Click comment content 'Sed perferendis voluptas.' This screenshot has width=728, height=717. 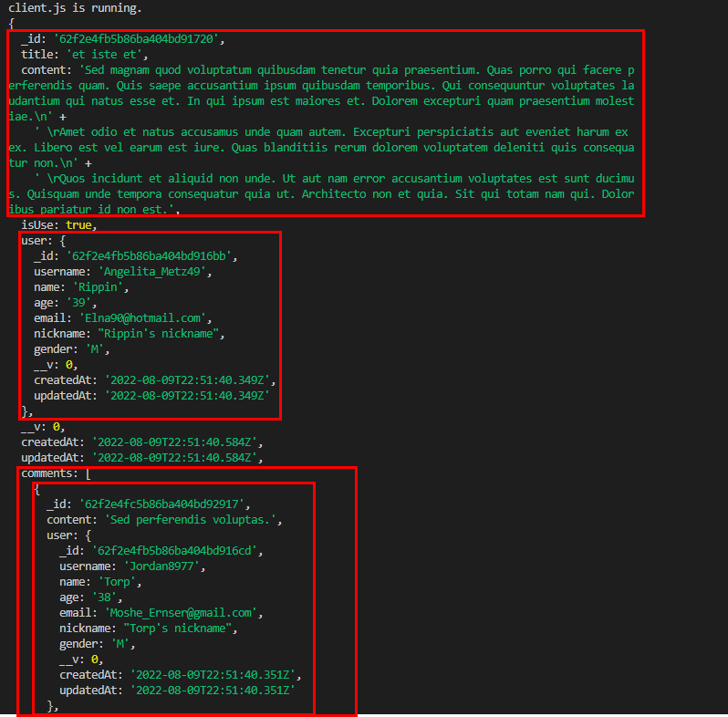(191, 520)
